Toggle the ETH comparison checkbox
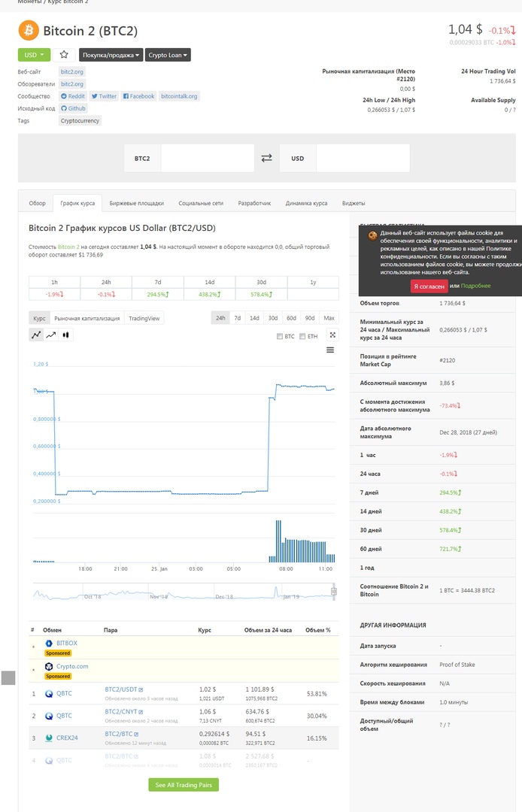Viewport: 522px width, 812px height. [302, 337]
